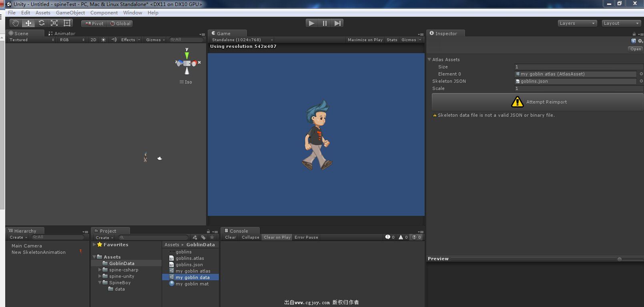Select the Rect transform tool
Viewport: 644px width, 307px height.
(67, 23)
